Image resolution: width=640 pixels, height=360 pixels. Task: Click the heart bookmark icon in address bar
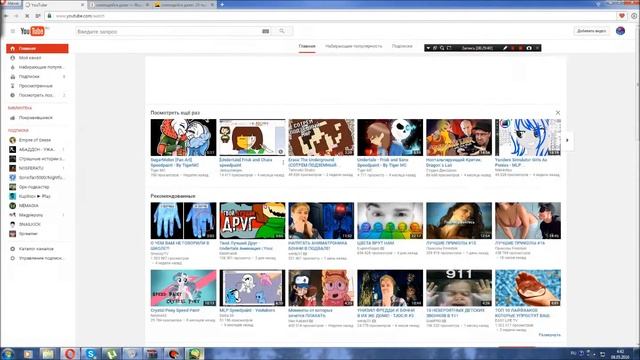point(622,16)
